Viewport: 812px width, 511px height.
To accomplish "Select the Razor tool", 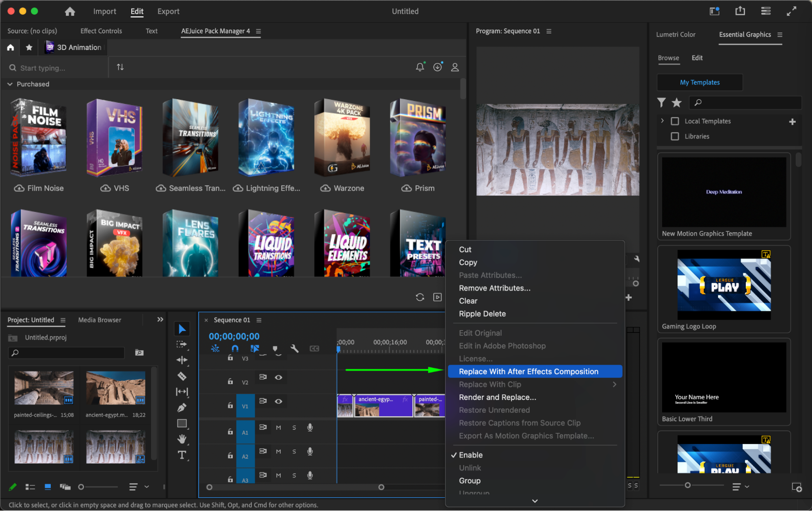I will pos(182,376).
